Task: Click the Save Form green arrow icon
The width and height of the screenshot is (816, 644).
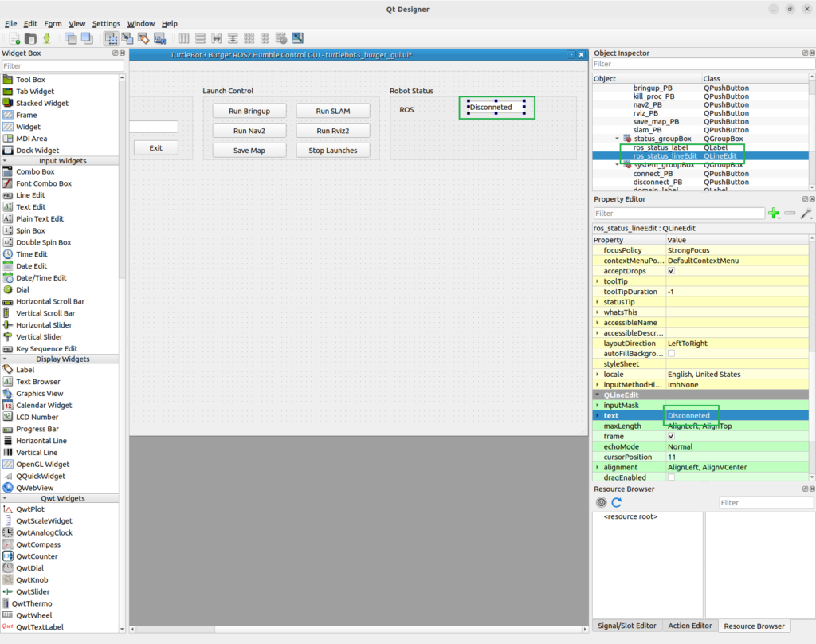Action: 47,38
